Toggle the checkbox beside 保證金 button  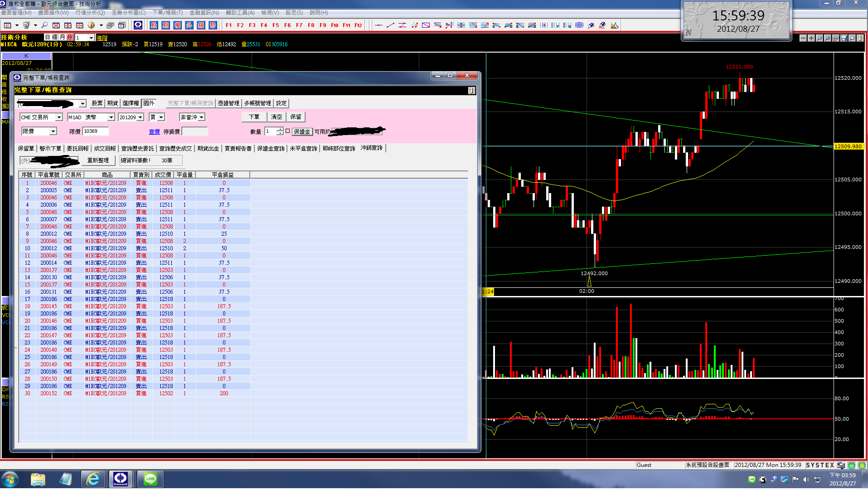(287, 131)
